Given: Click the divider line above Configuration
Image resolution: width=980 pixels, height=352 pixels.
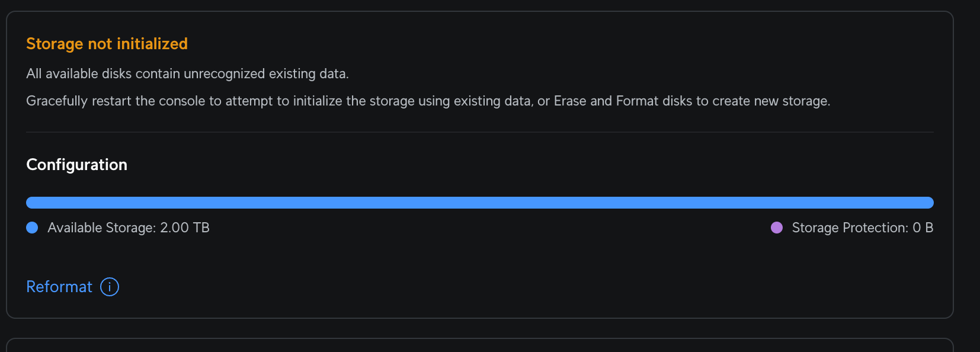Looking at the screenshot, I should (480, 132).
